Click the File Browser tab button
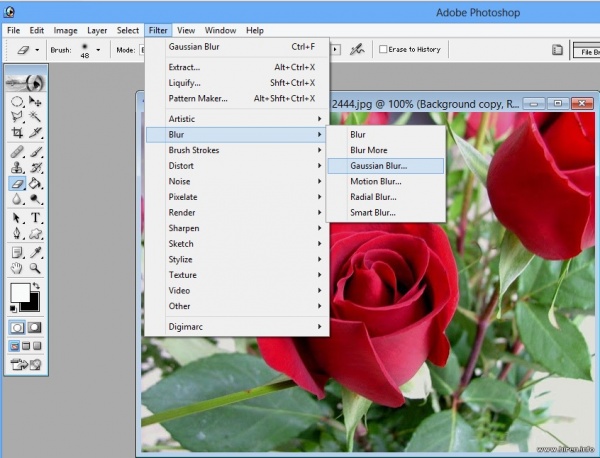This screenshot has height=458, width=600. (585, 49)
